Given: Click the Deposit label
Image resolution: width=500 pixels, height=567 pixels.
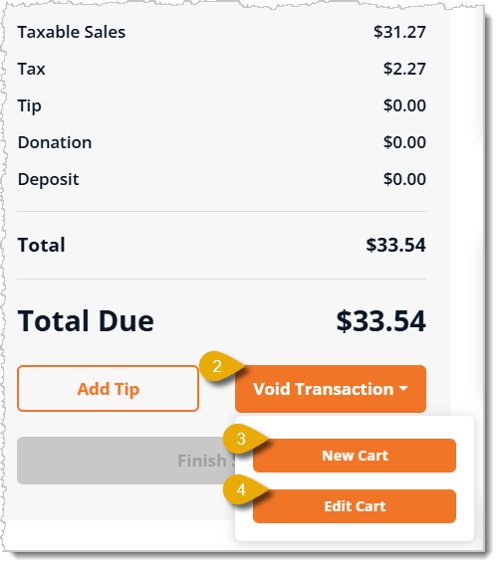Looking at the screenshot, I should 48,179.
